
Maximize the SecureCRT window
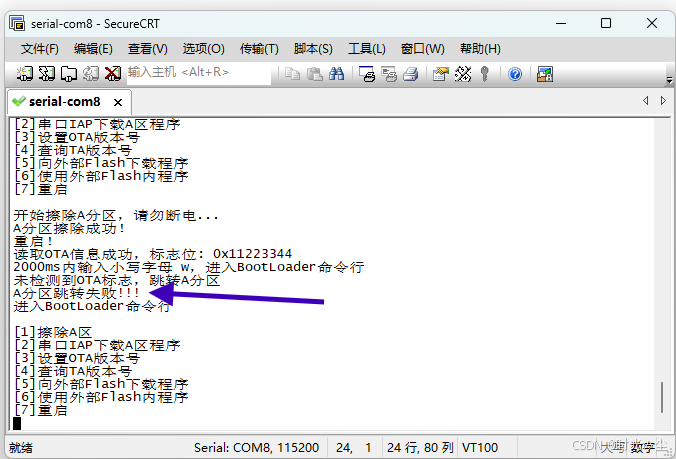pos(606,23)
